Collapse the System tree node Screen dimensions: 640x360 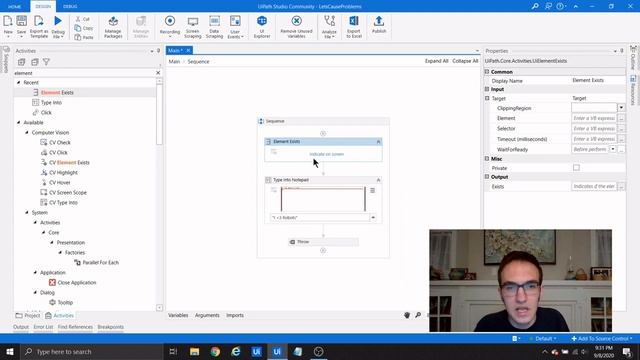(x=27, y=213)
